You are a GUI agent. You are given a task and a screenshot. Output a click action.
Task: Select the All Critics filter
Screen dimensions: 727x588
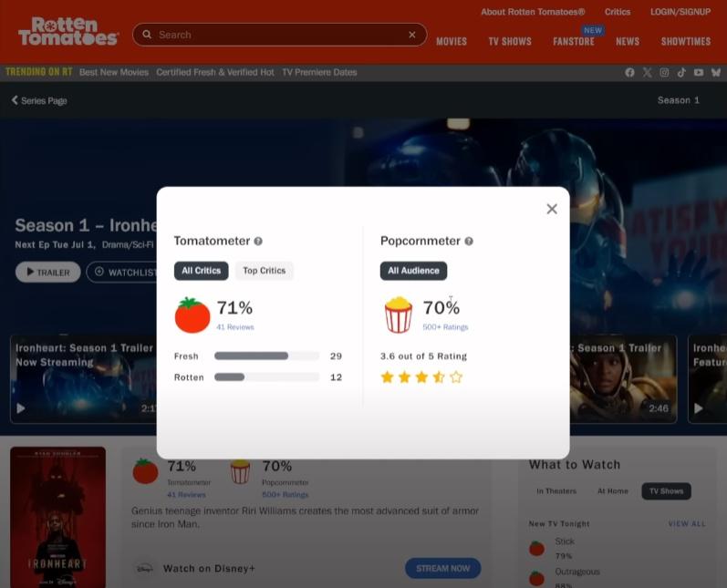[x=202, y=271]
